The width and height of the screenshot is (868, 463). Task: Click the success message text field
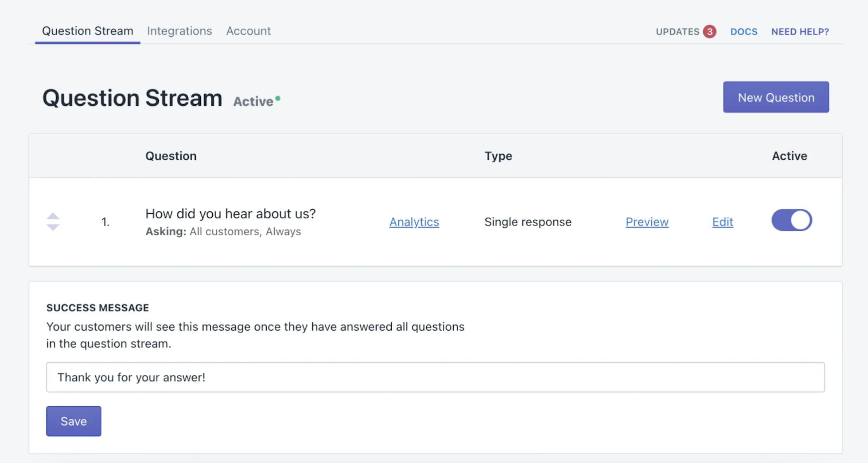click(x=435, y=377)
